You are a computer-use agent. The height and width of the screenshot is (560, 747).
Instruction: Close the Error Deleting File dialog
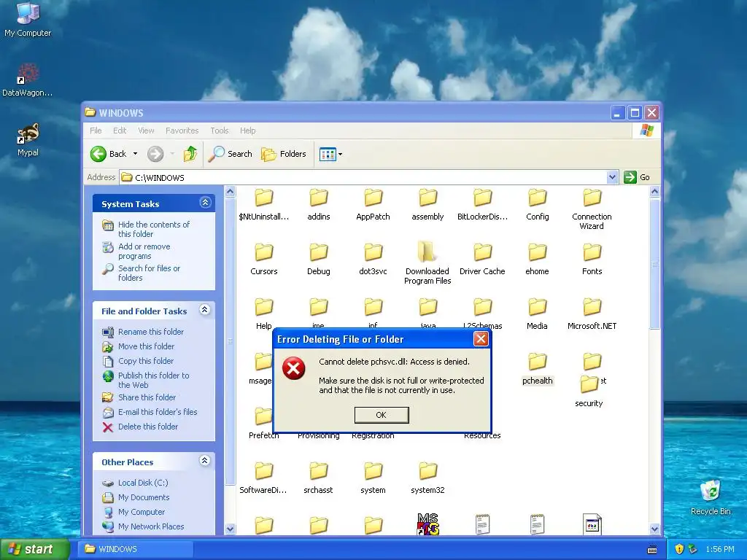[x=481, y=339]
